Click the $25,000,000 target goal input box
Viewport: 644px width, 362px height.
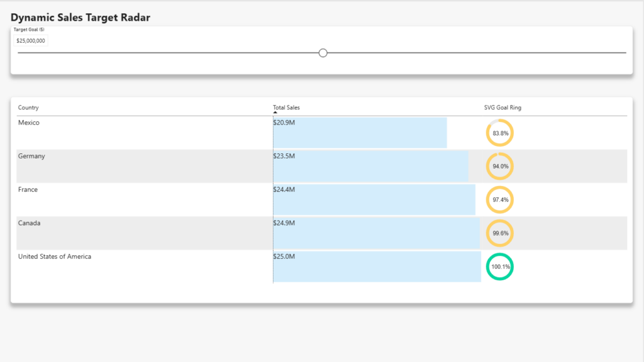coord(31,41)
